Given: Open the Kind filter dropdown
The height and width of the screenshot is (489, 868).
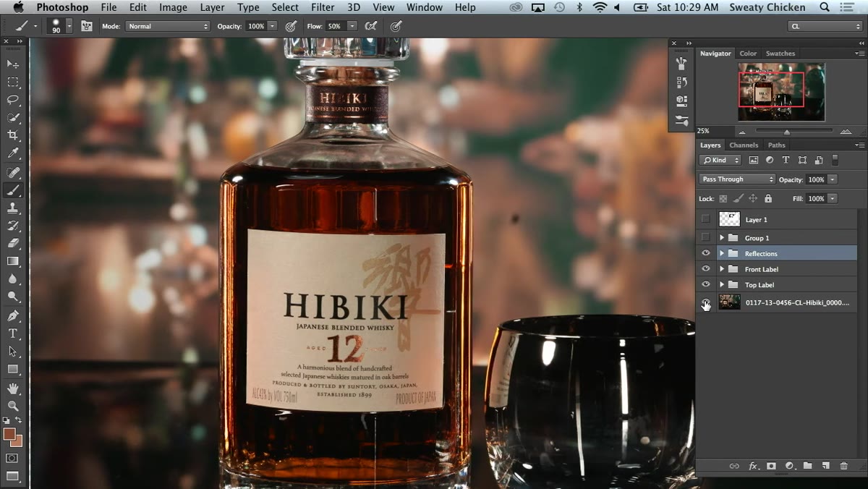Looking at the screenshot, I should pyautogui.click(x=720, y=160).
